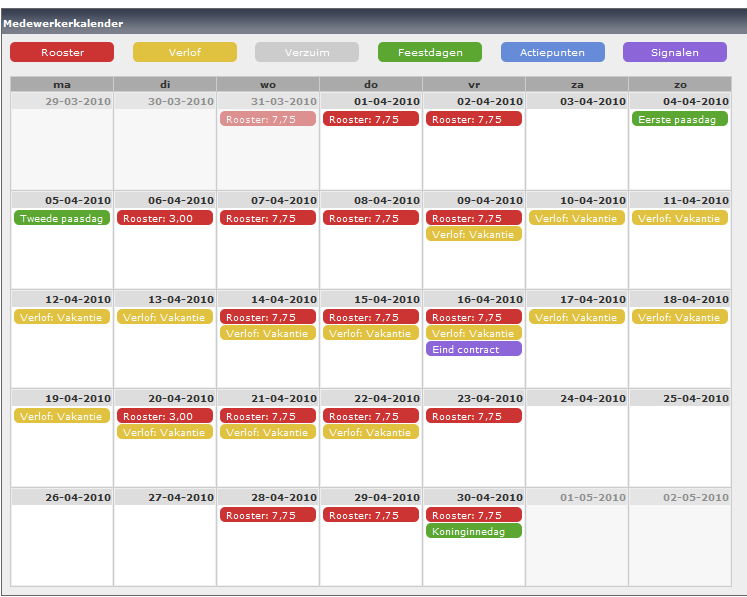Open the Tweede paasdag holiday entry
The height and width of the screenshot is (597, 747).
62,218
